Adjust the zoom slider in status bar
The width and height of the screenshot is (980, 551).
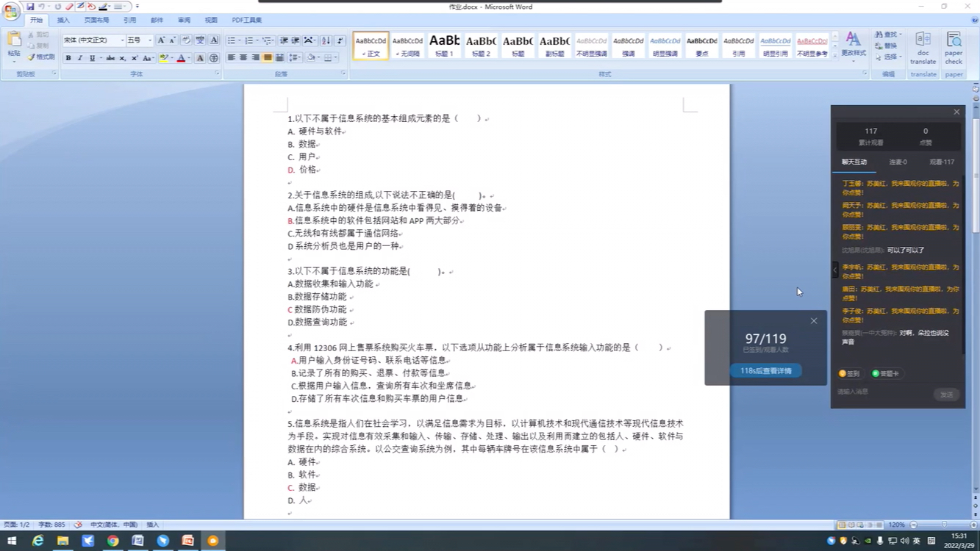tap(945, 525)
